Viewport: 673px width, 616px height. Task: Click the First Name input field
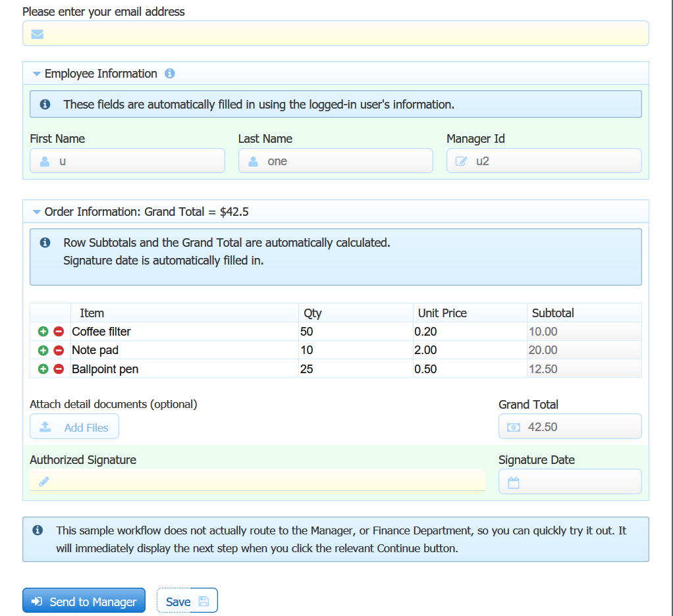pos(128,161)
